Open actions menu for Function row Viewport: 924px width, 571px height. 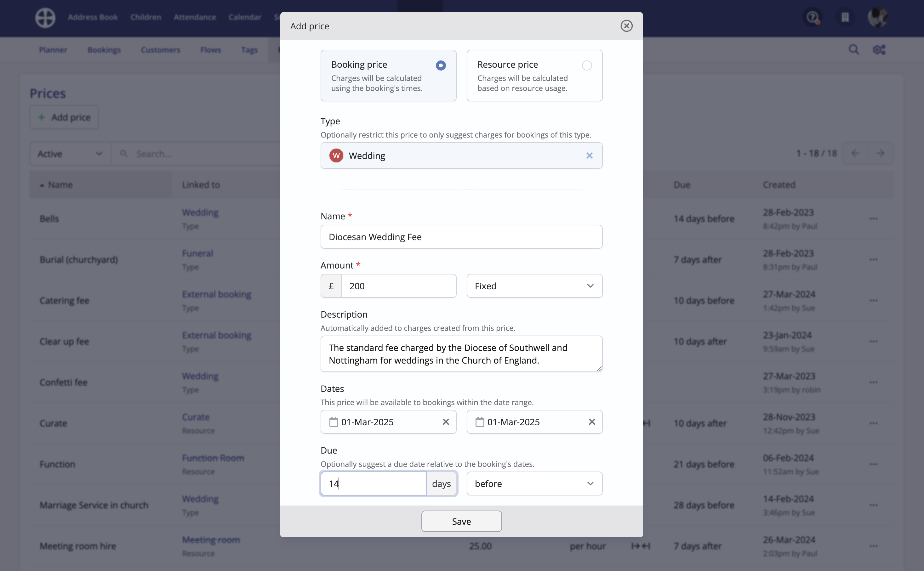pyautogui.click(x=873, y=464)
